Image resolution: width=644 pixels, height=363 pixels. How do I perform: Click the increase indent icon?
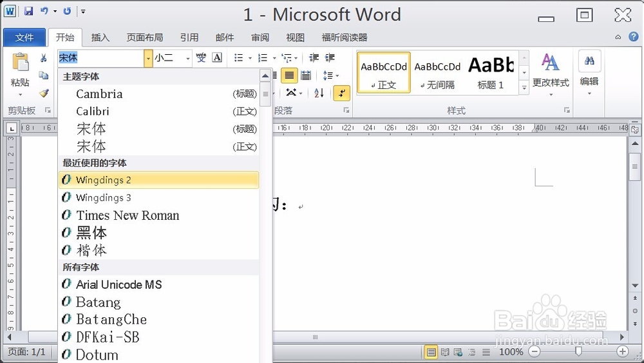point(330,57)
